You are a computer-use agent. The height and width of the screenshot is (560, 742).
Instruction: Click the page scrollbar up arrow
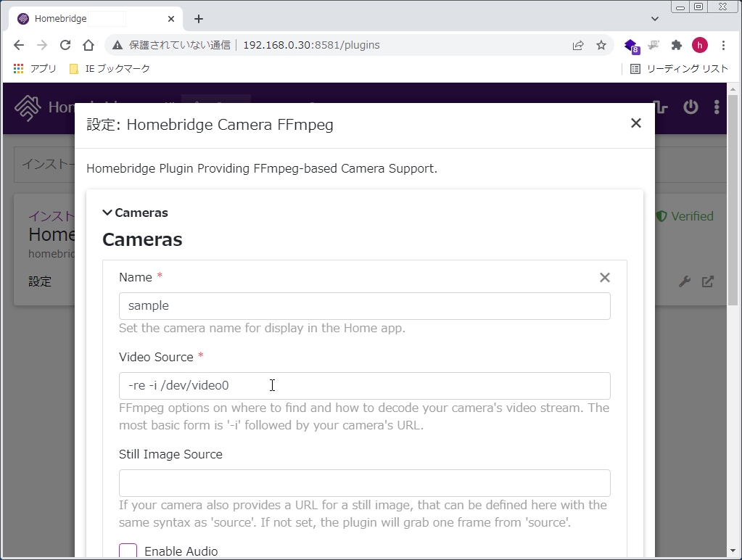733,89
